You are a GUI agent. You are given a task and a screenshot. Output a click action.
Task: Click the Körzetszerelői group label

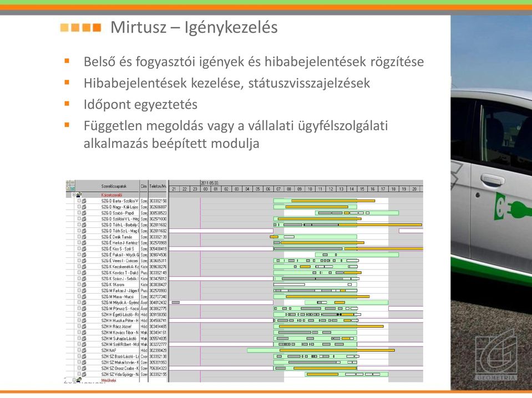(112, 195)
